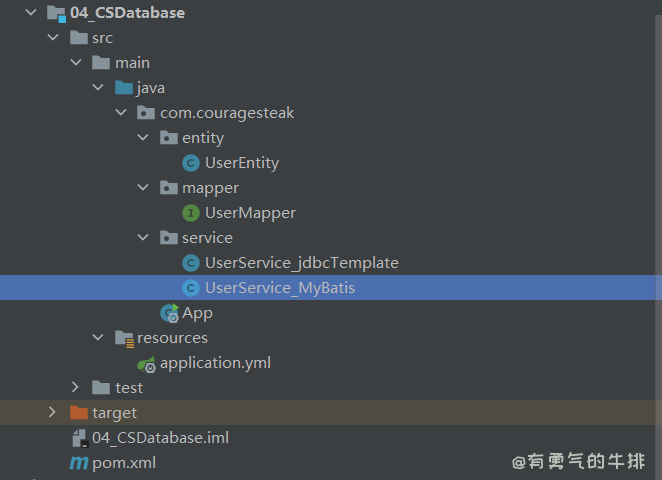
Task: Select the src folder label
Action: click(x=102, y=38)
